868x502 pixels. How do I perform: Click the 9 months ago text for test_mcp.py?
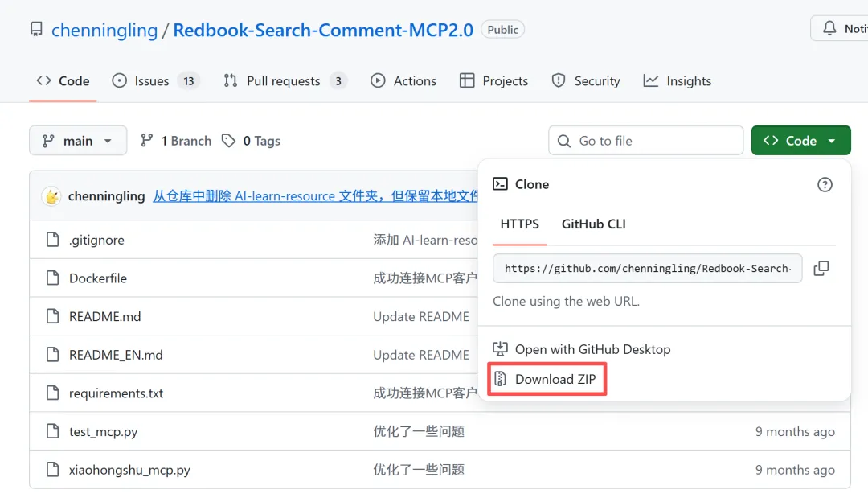[795, 432]
